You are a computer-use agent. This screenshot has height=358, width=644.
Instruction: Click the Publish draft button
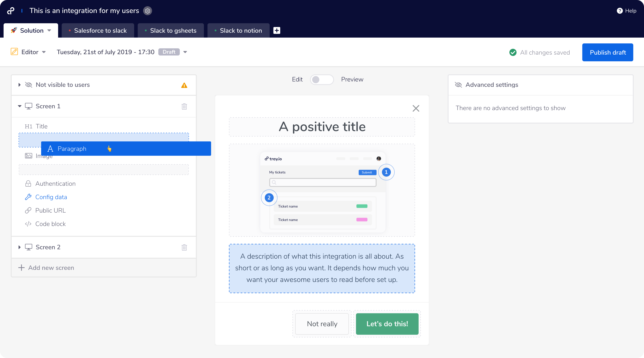(x=608, y=52)
